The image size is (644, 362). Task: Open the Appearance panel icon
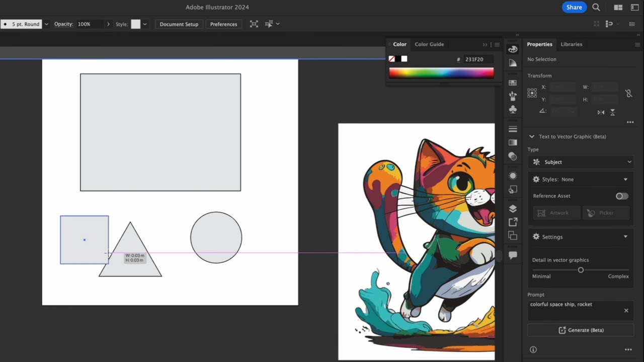click(513, 175)
